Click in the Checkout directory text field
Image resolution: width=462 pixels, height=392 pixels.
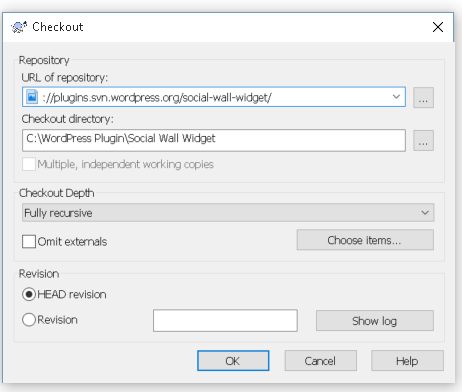pyautogui.click(x=214, y=140)
